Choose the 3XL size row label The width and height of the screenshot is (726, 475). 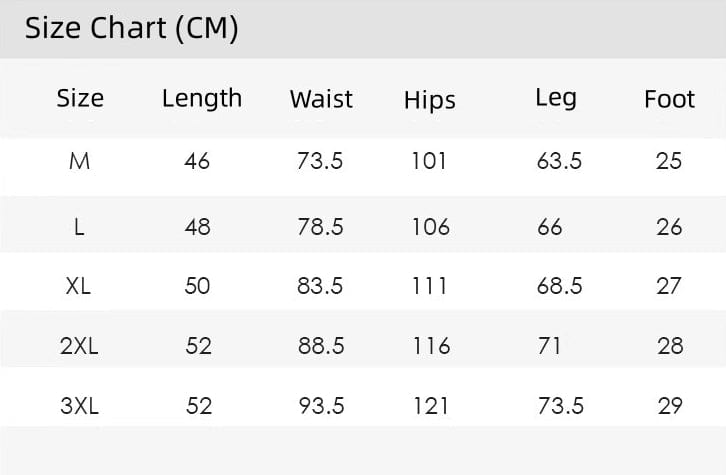point(79,406)
